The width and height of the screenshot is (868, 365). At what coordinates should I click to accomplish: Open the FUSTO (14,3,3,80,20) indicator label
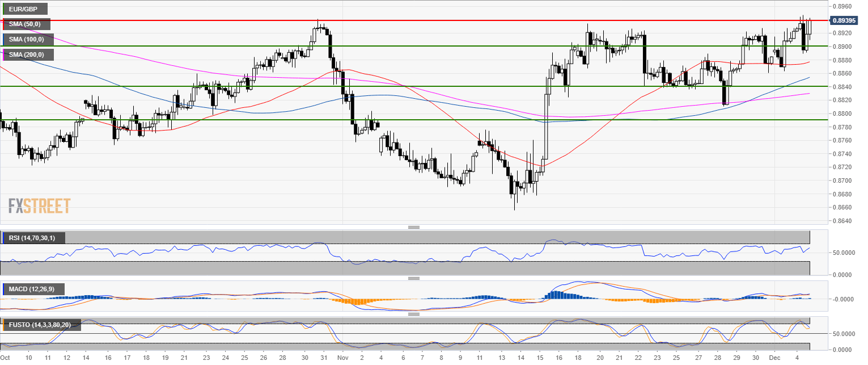click(x=43, y=325)
